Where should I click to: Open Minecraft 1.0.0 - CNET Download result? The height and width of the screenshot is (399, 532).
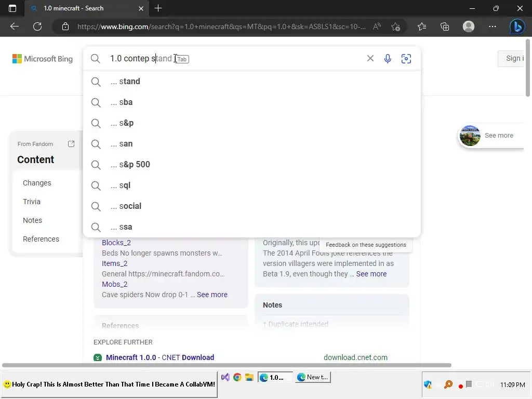[x=160, y=357]
